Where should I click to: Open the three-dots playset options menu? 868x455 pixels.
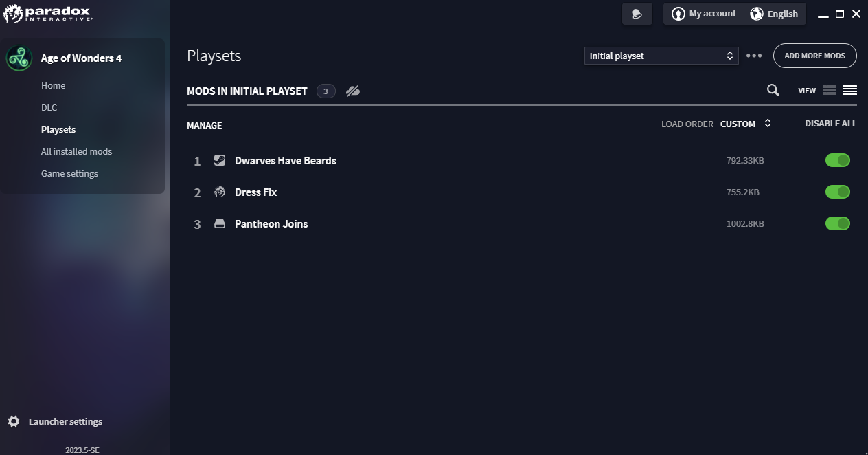pyautogui.click(x=754, y=56)
